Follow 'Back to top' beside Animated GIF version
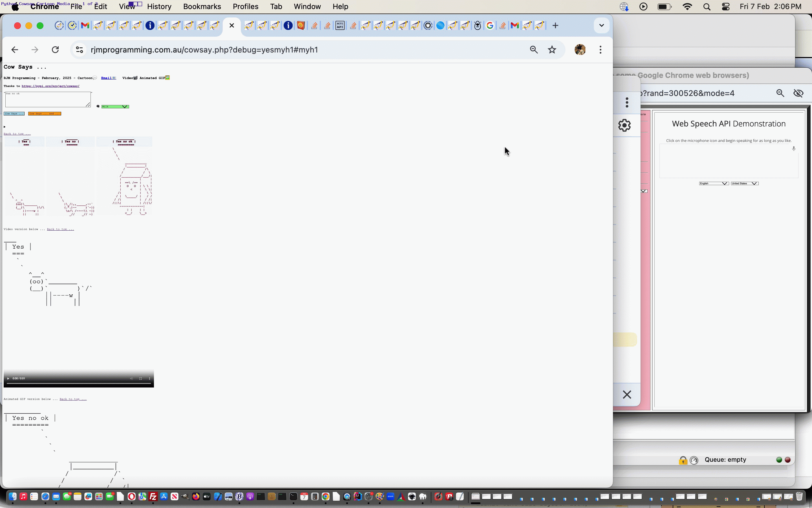Viewport: 812px width, 508px height. pyautogui.click(x=73, y=399)
